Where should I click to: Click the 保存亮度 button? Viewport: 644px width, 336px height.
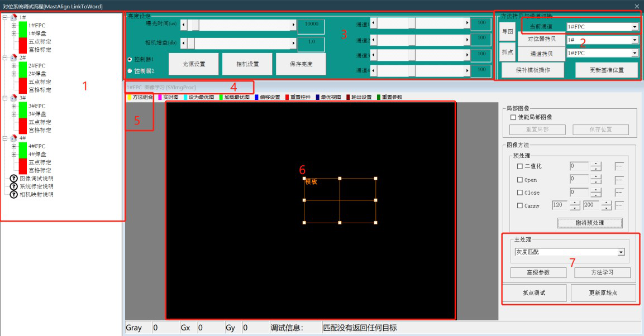click(300, 64)
